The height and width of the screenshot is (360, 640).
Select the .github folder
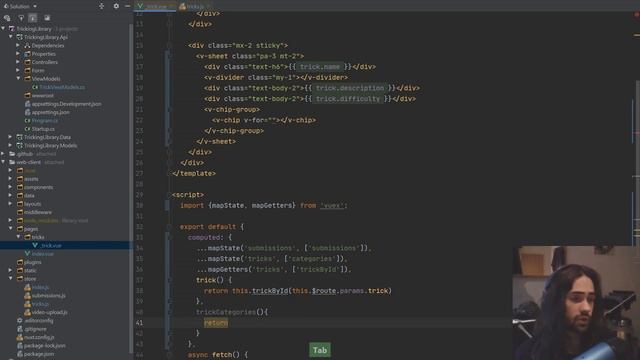click(24, 154)
